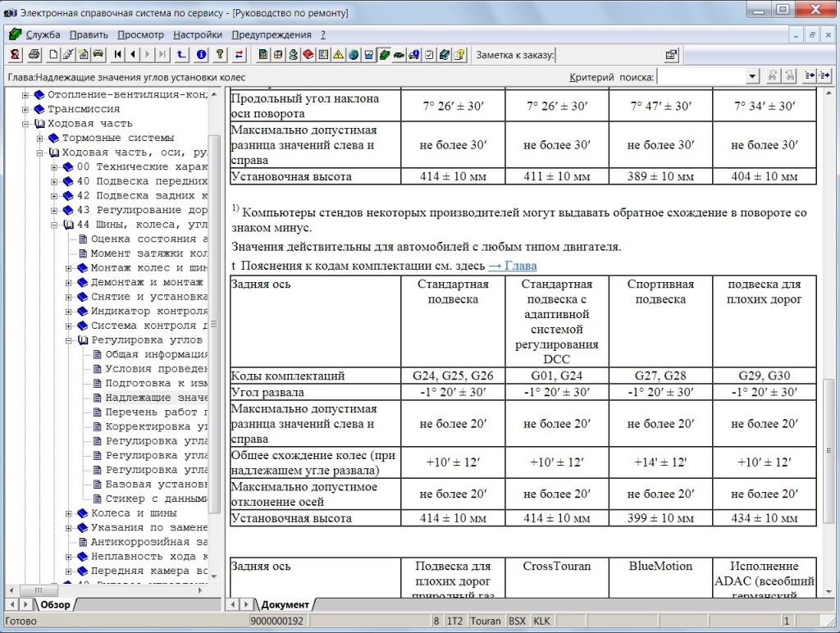
Task: Click the wiring table icon left of warning triangle
Action: point(323,55)
